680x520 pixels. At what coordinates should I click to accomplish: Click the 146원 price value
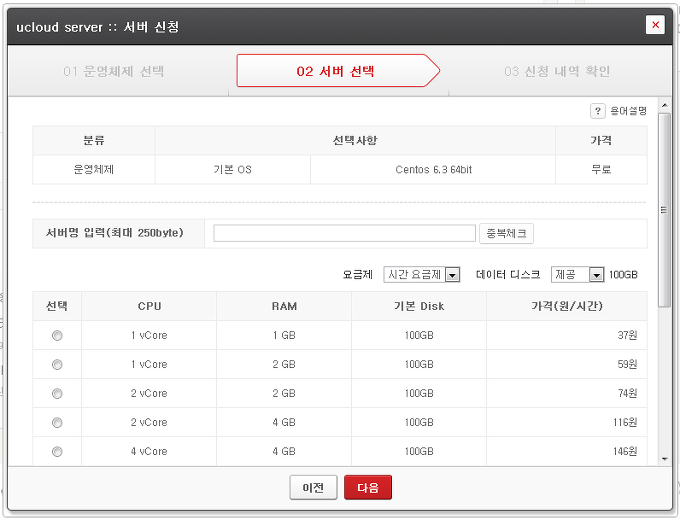625,451
